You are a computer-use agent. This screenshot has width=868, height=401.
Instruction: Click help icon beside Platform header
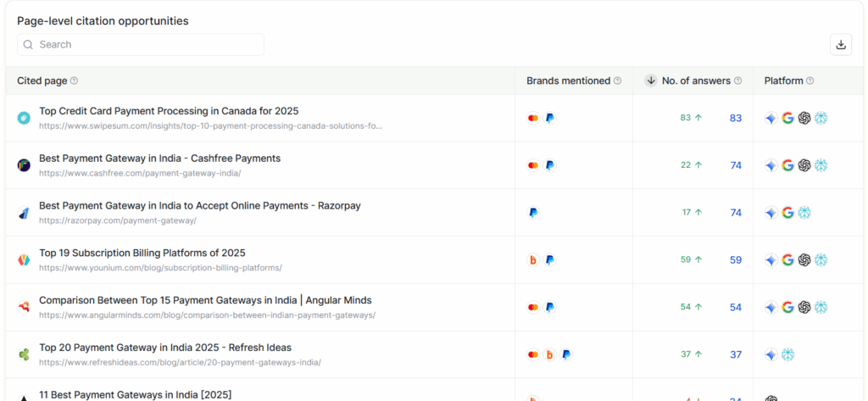tap(810, 81)
